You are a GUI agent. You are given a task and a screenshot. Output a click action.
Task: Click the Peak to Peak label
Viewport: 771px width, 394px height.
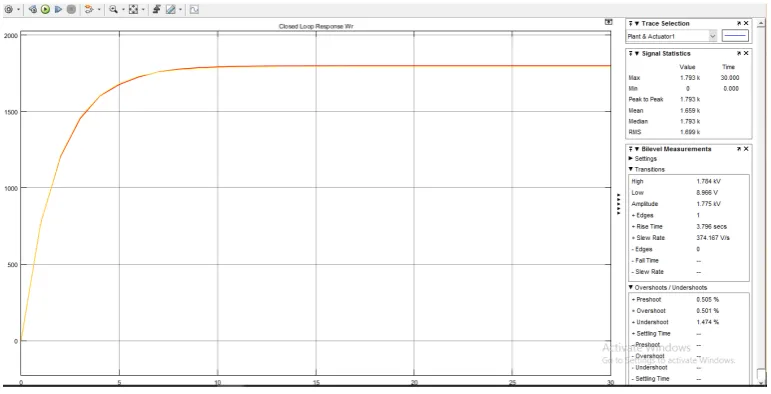(646, 99)
